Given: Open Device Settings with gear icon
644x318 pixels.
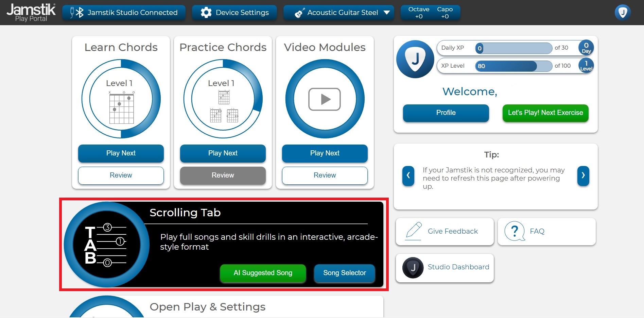Looking at the screenshot, I should tap(234, 13).
